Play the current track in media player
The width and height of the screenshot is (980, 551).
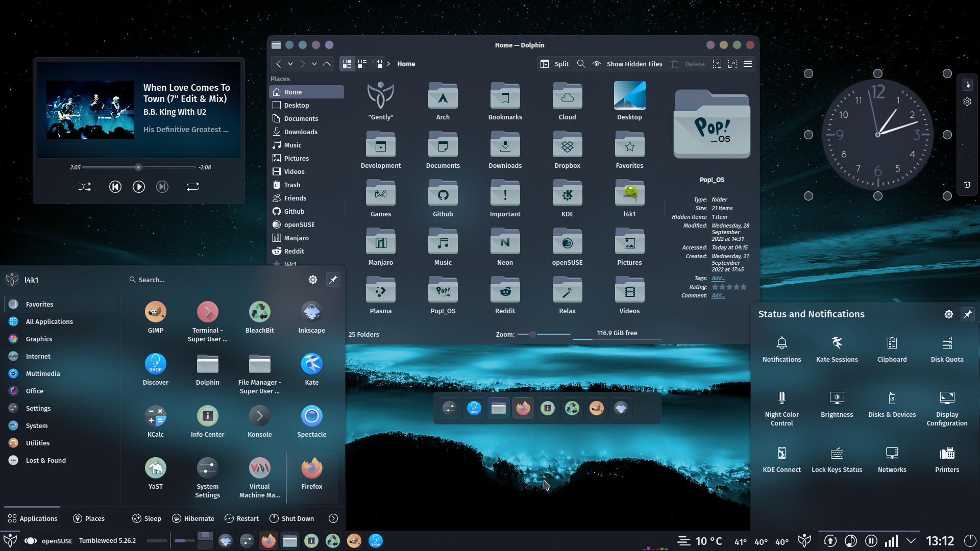[x=139, y=187]
